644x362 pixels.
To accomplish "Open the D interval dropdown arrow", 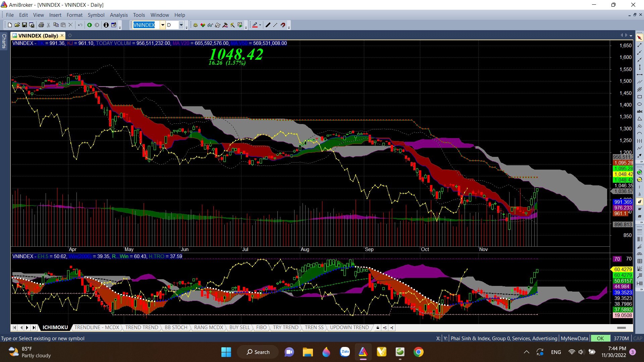I will tap(181, 25).
